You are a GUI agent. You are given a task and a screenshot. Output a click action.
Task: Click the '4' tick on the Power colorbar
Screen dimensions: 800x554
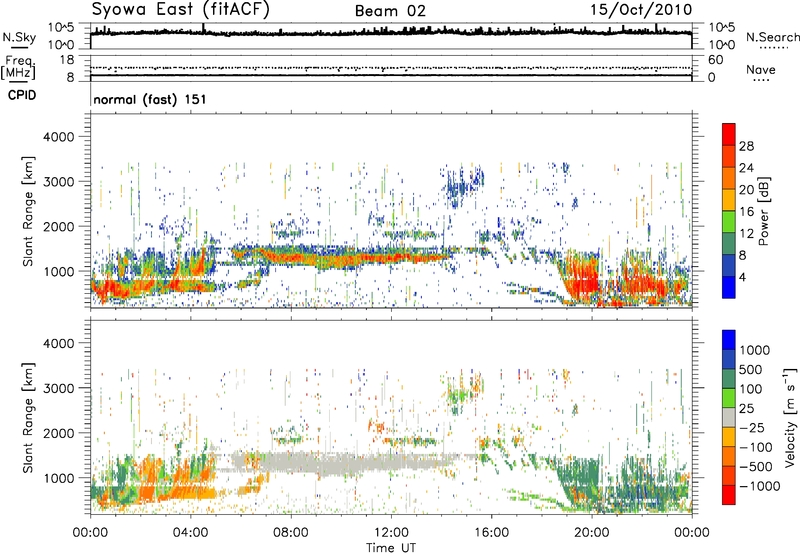(x=742, y=277)
